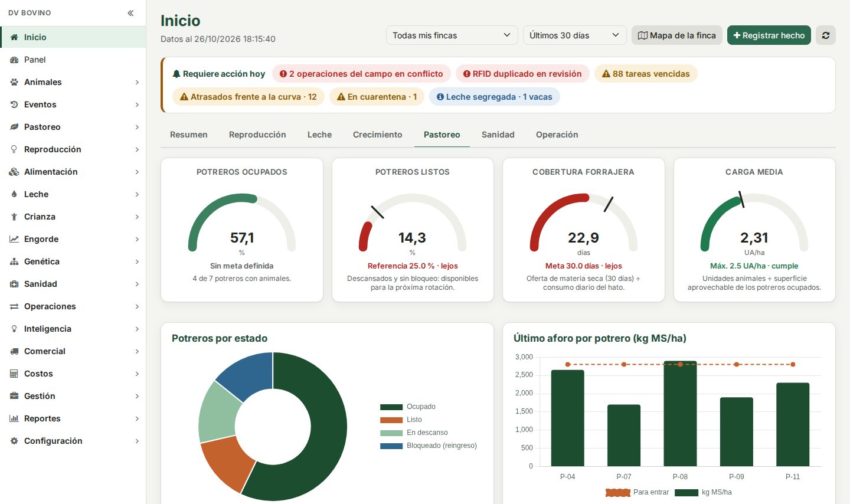Image resolution: width=850 pixels, height=504 pixels.
Task: Click the Costos calculator icon in sidebar
Action: pos(14,374)
